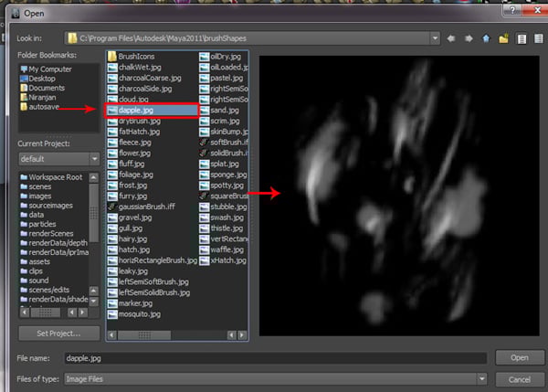Select foliage.jpg in the file list
The width and height of the screenshot is (548, 392).
(131, 175)
